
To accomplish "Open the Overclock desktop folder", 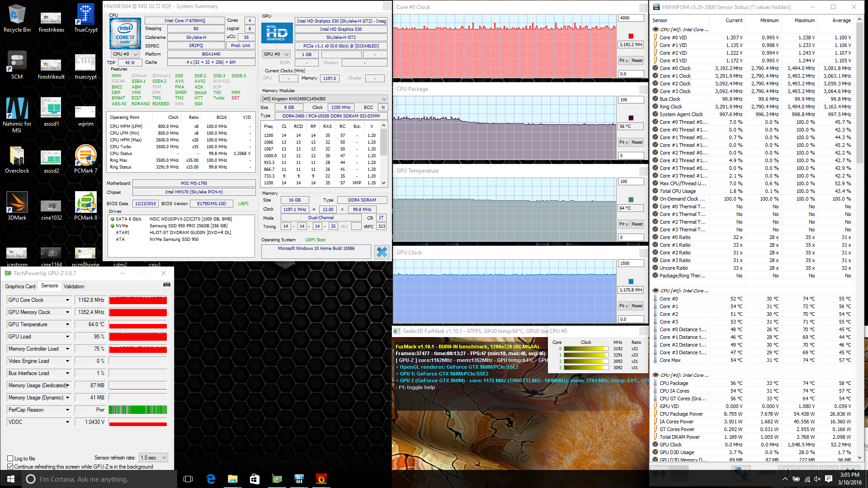I will (17, 160).
